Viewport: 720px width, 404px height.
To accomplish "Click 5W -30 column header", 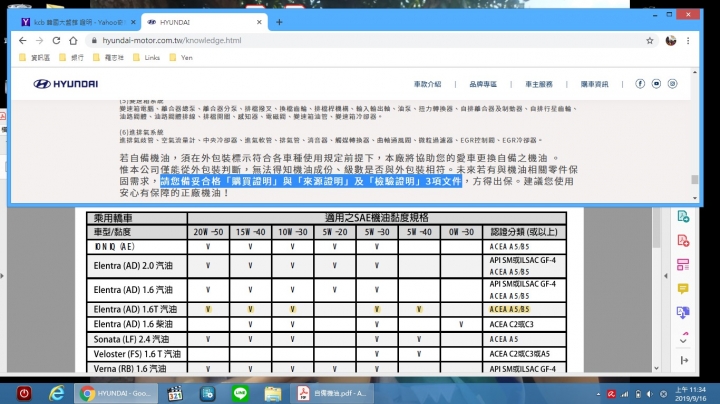I will [377, 232].
